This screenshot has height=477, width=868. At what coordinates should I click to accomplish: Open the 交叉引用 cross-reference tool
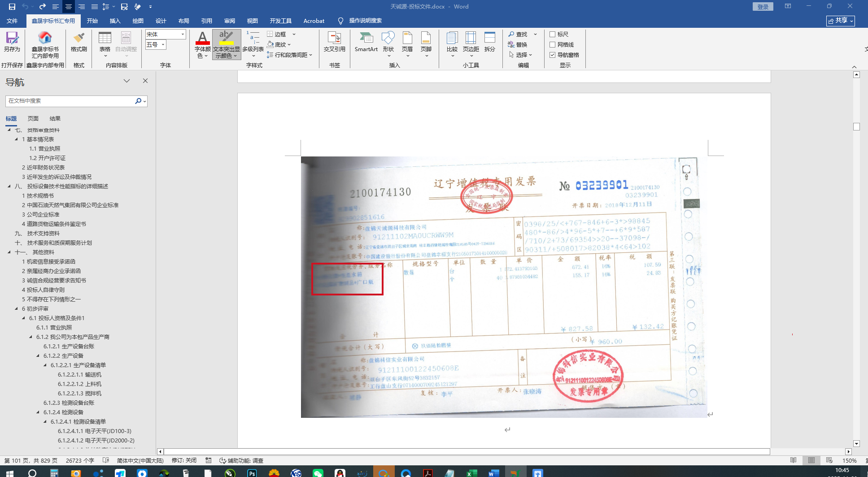coord(335,42)
